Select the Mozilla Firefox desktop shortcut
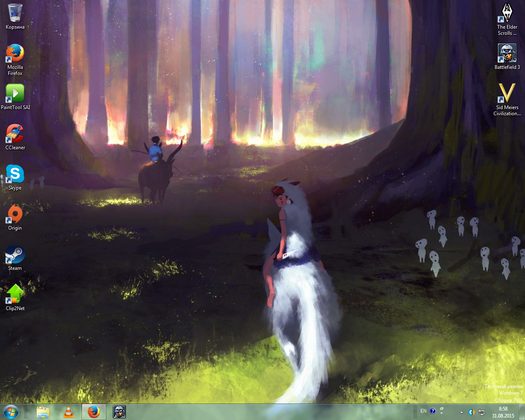 [x=15, y=60]
